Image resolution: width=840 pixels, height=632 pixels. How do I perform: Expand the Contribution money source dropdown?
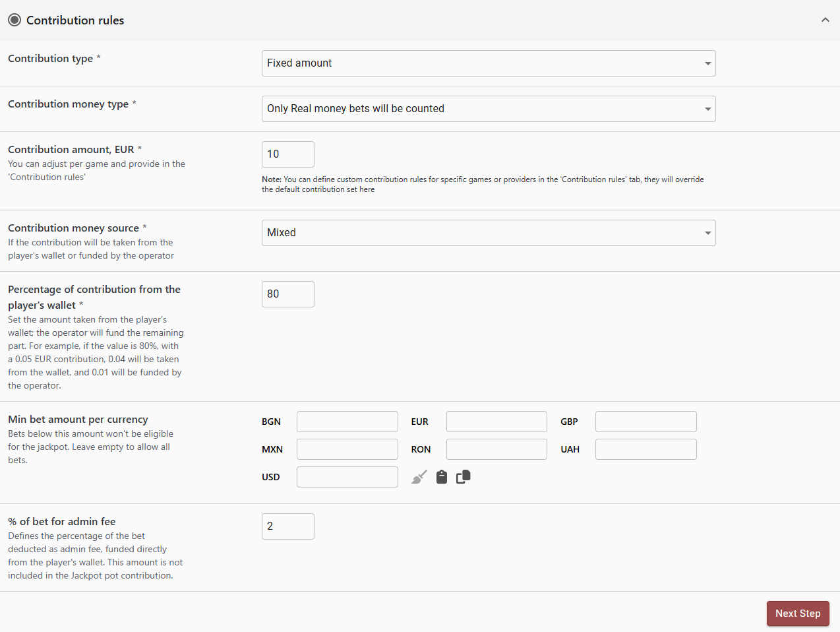point(488,233)
